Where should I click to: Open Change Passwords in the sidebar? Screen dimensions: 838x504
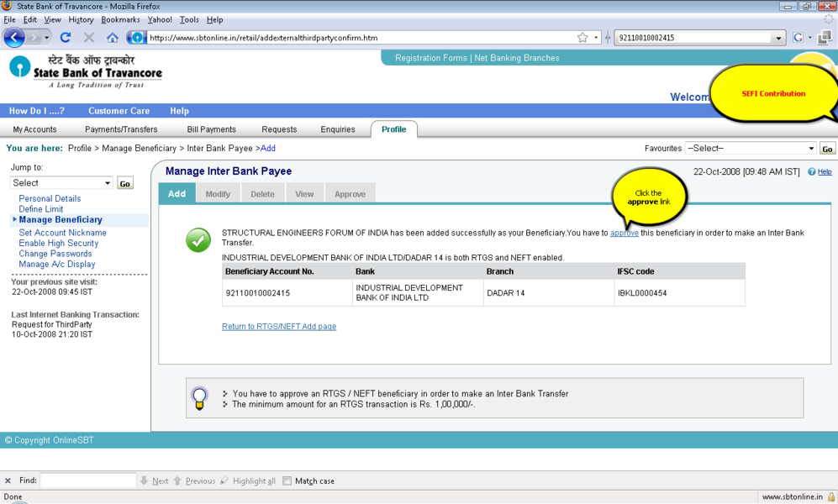click(55, 254)
